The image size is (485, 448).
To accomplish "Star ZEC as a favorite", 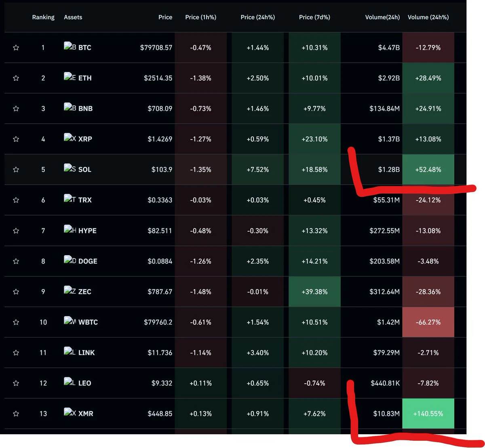I will [16, 292].
